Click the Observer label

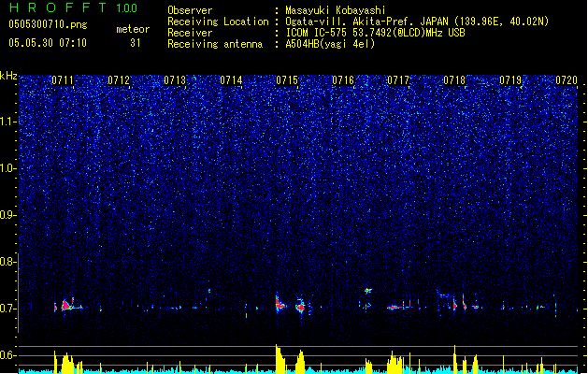(x=190, y=10)
